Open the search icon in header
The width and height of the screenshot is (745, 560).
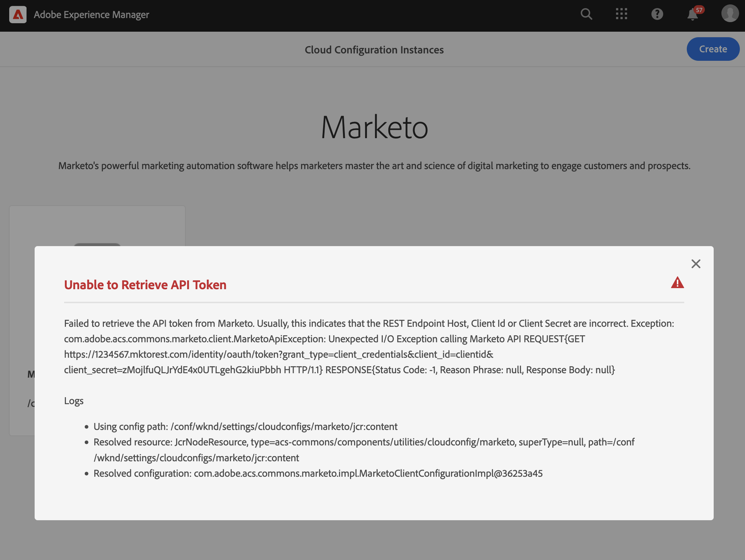[586, 14]
